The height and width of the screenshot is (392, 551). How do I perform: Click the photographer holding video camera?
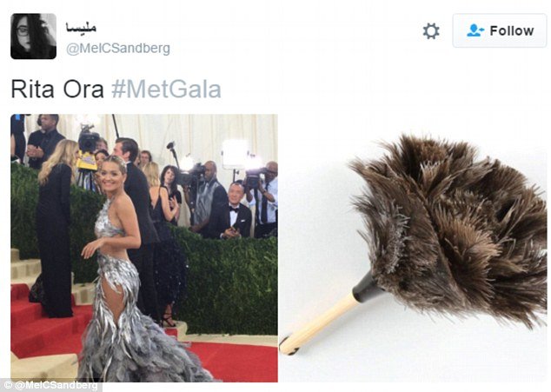(x=208, y=197)
